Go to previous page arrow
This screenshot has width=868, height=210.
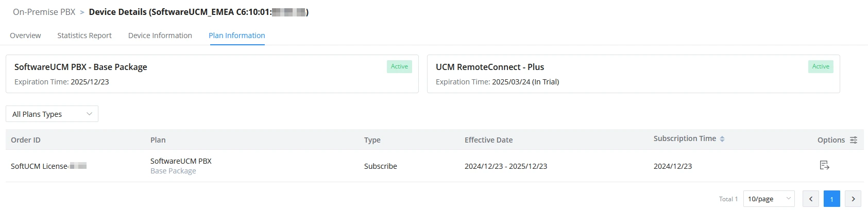click(811, 199)
